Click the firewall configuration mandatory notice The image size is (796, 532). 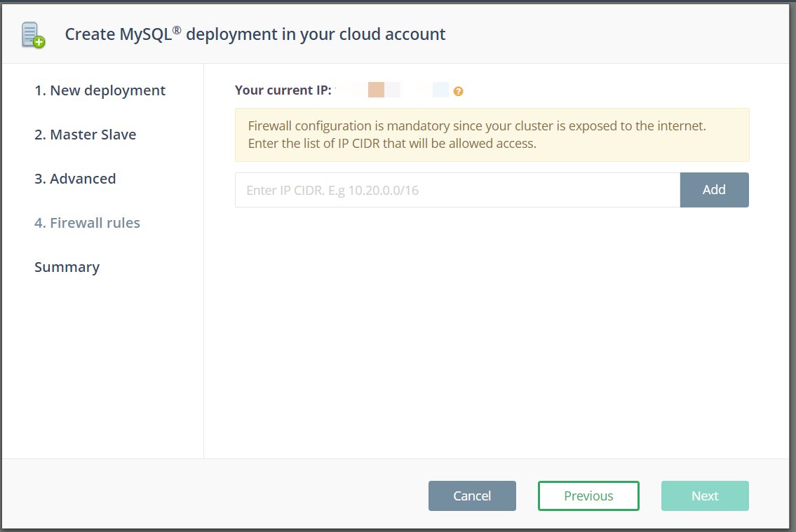coord(492,135)
